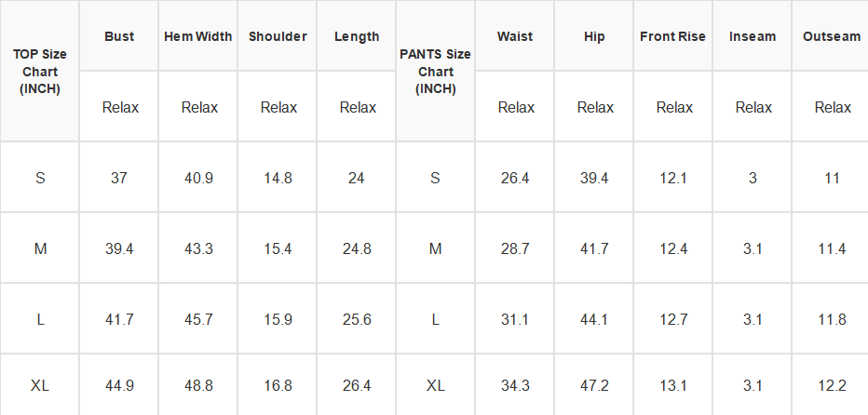This screenshot has height=415, width=868.
Task: Select the Front Rise column header
Action: click(672, 36)
